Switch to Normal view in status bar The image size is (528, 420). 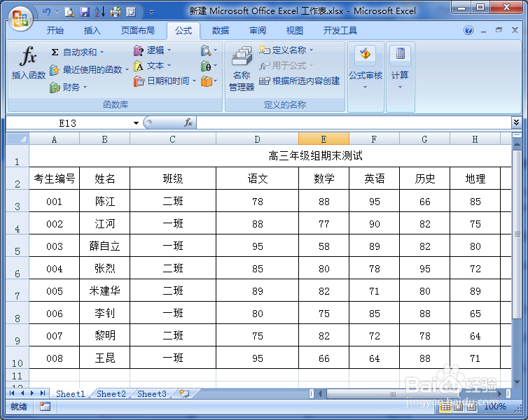(445, 407)
